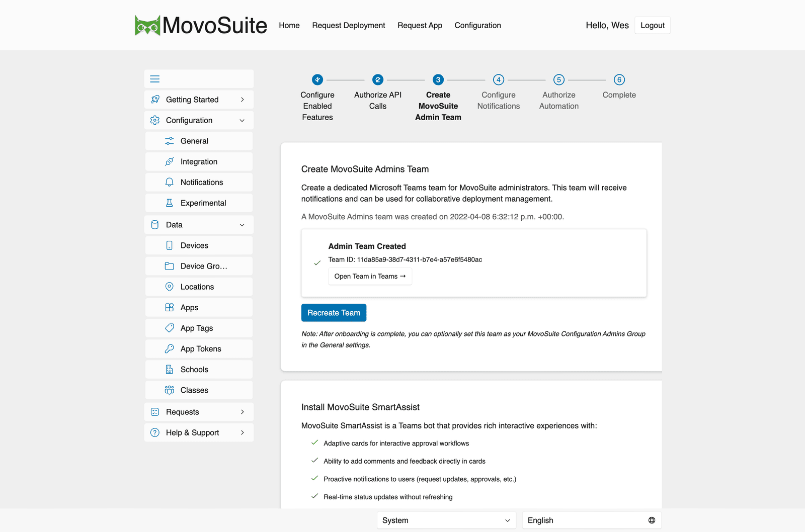The image size is (805, 532).
Task: Click the Recreate Team button
Action: (x=334, y=313)
